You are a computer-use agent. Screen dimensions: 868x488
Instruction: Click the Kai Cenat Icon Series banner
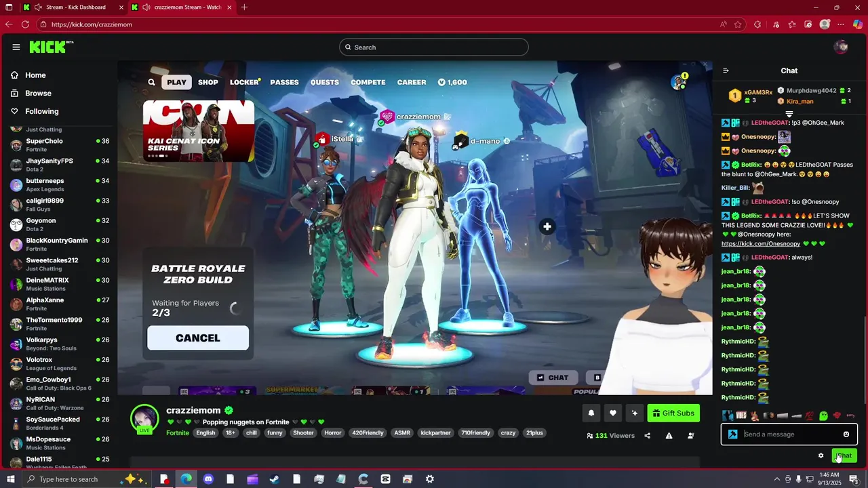coord(199,131)
